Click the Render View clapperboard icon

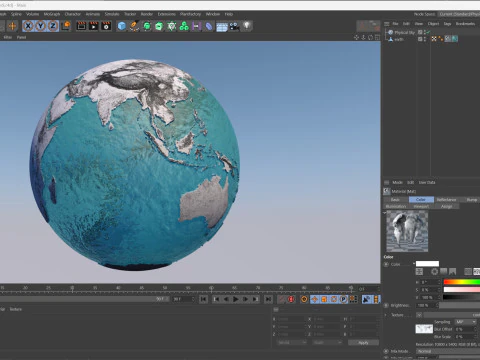tap(81, 26)
